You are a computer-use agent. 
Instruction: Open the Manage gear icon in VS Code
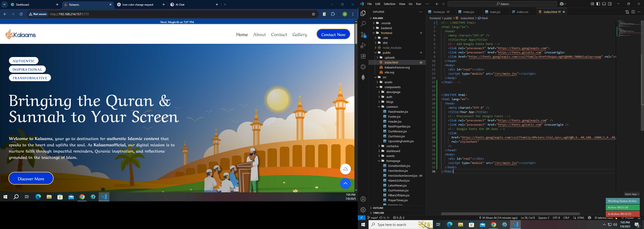click(x=363, y=210)
